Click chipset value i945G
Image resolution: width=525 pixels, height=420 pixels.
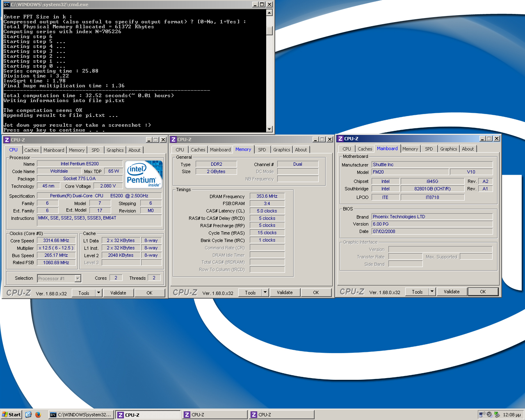tap(432, 181)
